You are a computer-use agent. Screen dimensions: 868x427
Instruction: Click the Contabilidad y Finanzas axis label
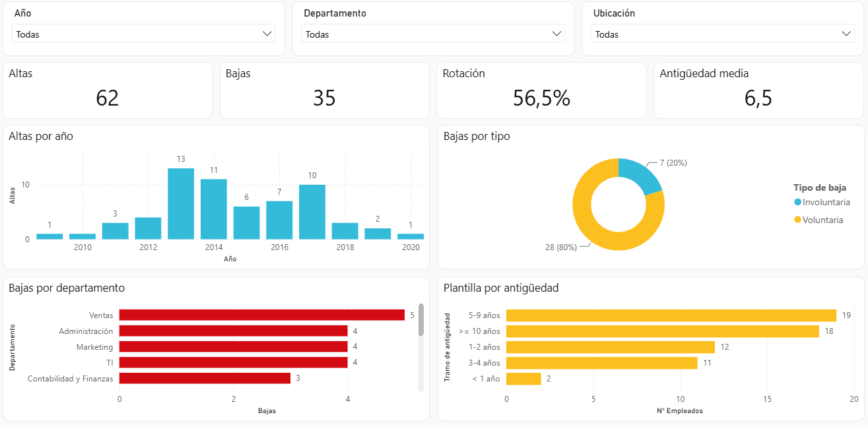coord(71,378)
